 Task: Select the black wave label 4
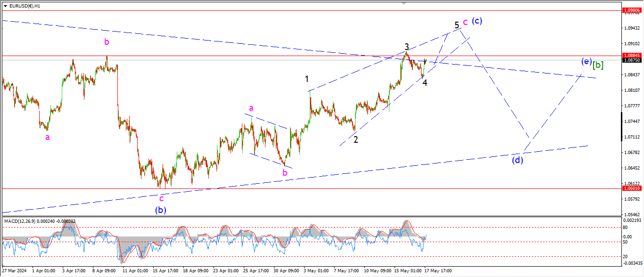pyautogui.click(x=425, y=83)
